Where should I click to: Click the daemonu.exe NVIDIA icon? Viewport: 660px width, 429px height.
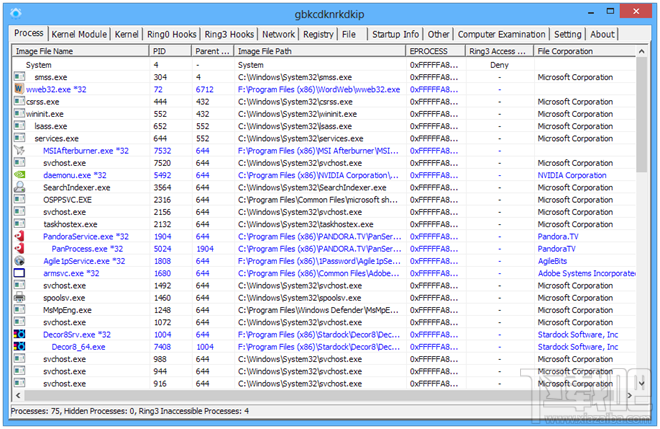[19, 175]
